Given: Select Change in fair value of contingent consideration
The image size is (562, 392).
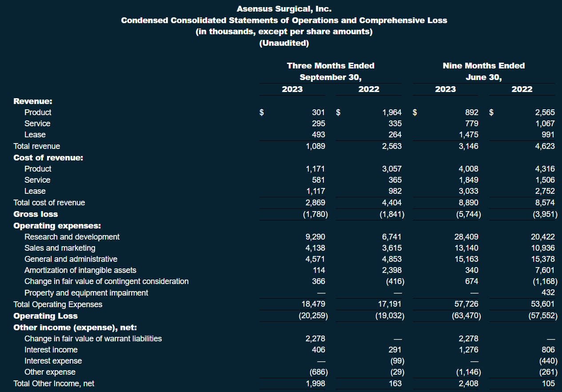Looking at the screenshot, I should click(106, 281).
